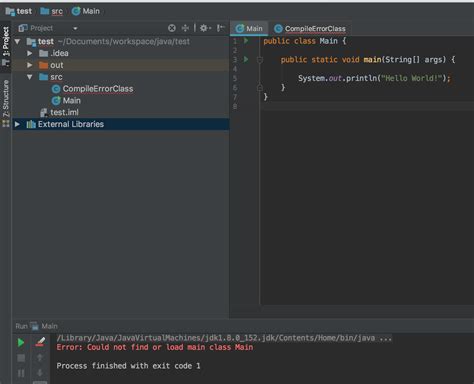Click the test module root label
Viewport: 474px width, 384px height.
[x=46, y=42]
